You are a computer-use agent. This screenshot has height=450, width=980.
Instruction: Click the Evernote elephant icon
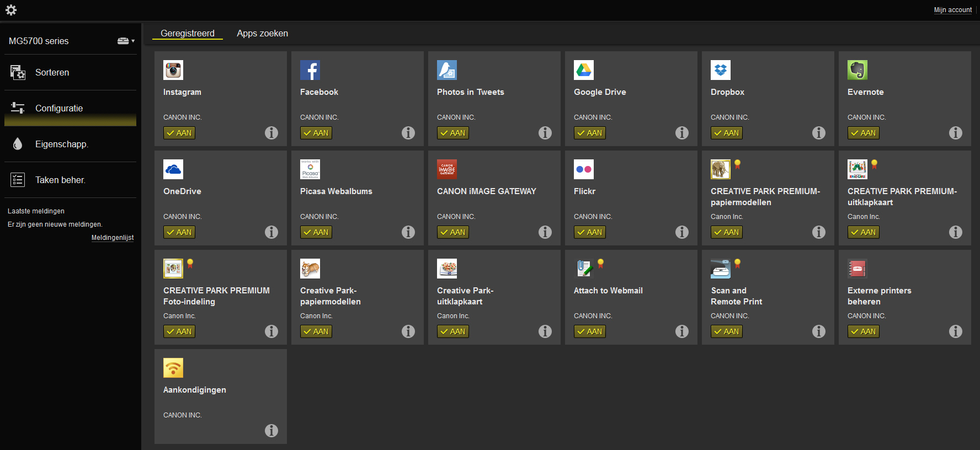[857, 70]
